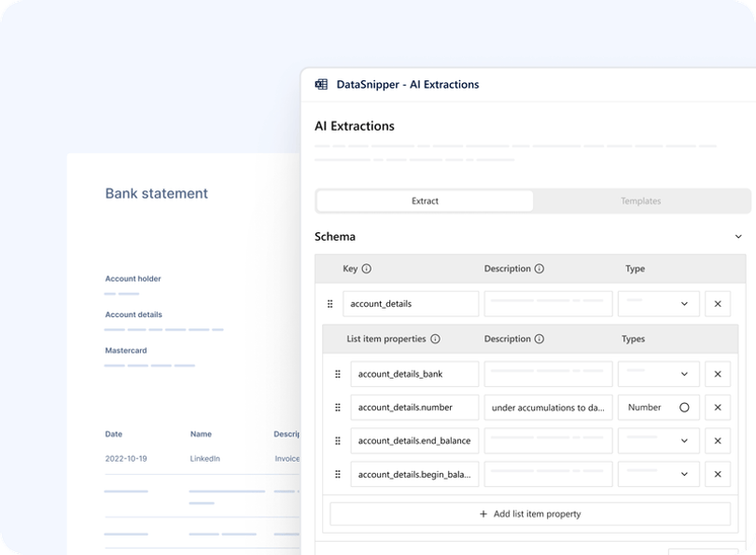Viewport: 756px width, 555px height.
Task: Click the account_details.begin_bala... key field
Action: pyautogui.click(x=414, y=475)
